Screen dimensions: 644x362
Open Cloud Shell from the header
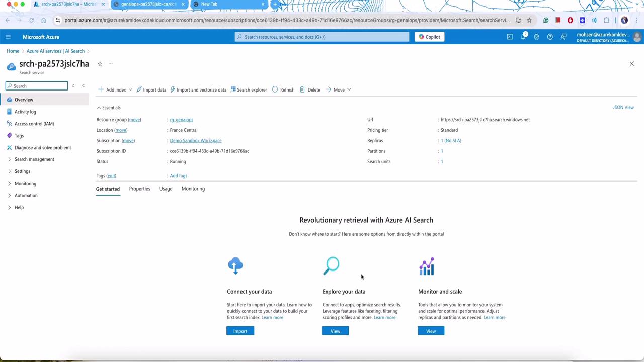tap(510, 37)
